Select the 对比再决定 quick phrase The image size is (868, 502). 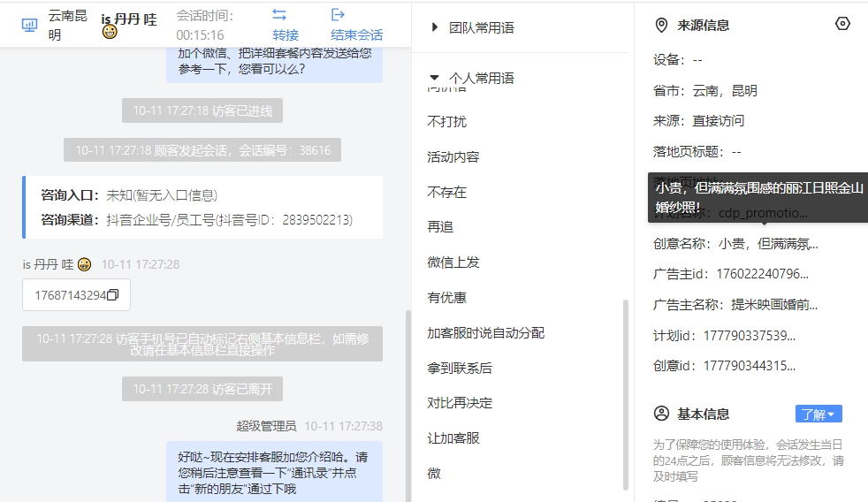[x=460, y=403]
